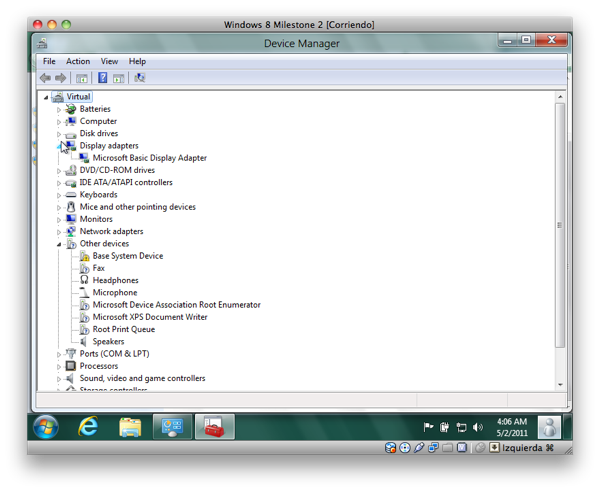Click the Ports (COM & LPT) icon
This screenshot has width=600, height=492.
point(71,354)
